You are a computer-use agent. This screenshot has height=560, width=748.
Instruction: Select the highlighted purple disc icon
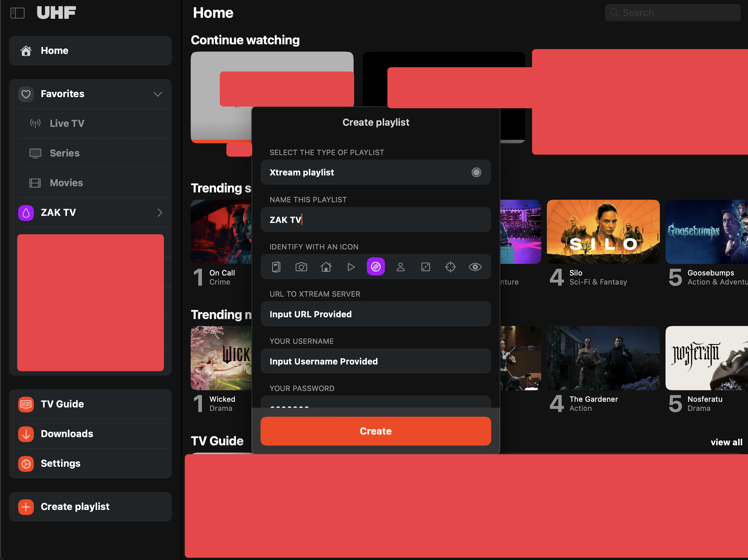(375, 267)
